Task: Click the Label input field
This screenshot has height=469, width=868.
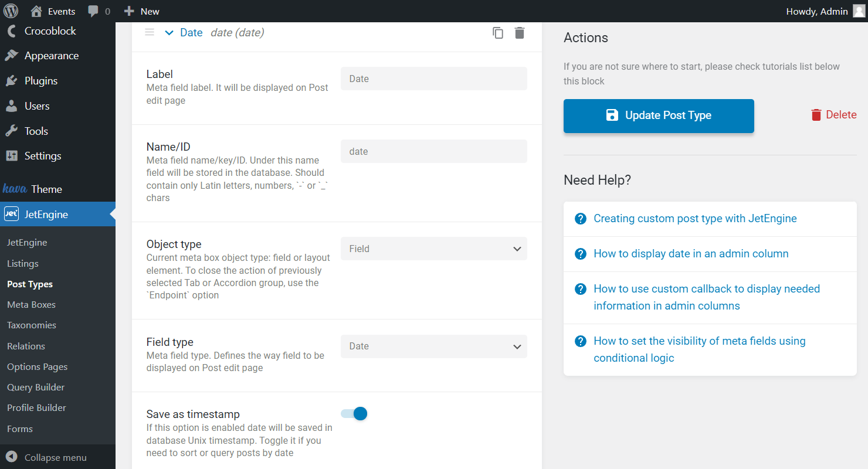Action: (x=434, y=79)
